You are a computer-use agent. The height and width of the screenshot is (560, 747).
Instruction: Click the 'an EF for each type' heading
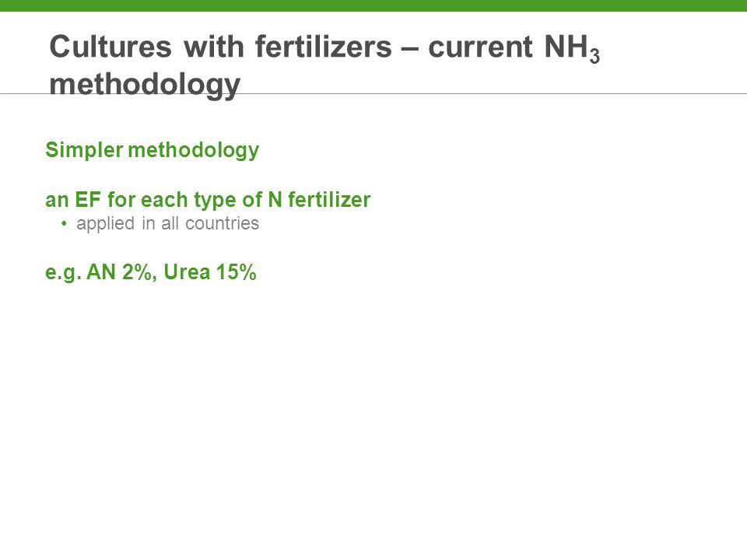point(208,200)
